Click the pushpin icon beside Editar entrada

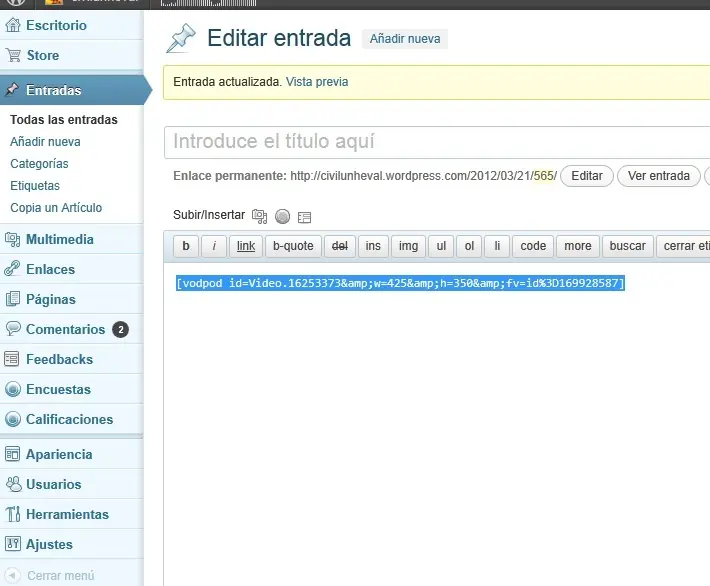point(181,38)
